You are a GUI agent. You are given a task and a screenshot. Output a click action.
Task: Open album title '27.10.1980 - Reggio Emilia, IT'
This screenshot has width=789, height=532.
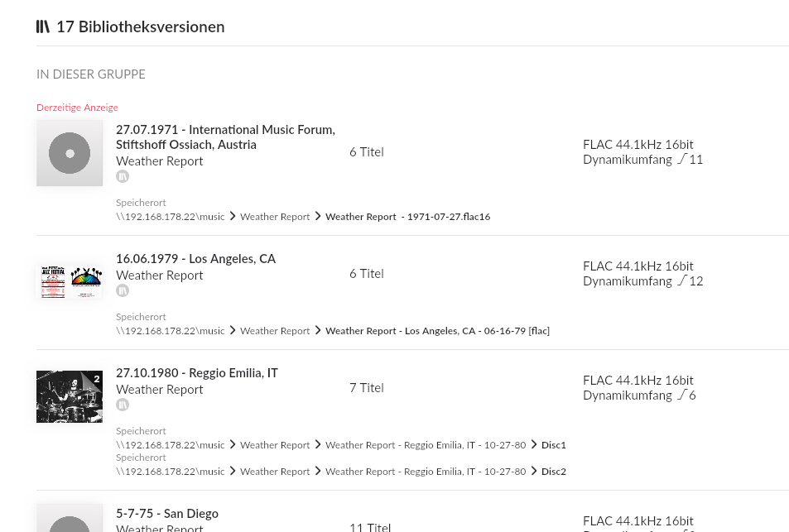point(197,373)
